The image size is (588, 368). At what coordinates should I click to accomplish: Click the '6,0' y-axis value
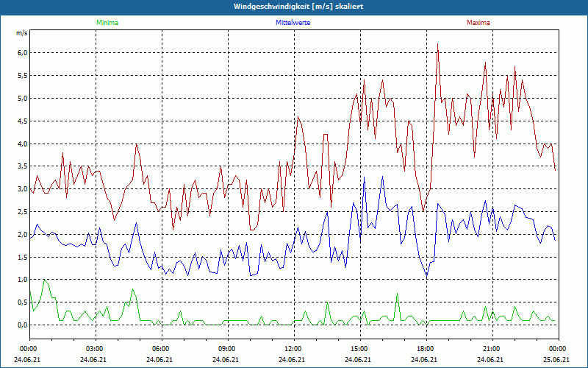coord(23,53)
